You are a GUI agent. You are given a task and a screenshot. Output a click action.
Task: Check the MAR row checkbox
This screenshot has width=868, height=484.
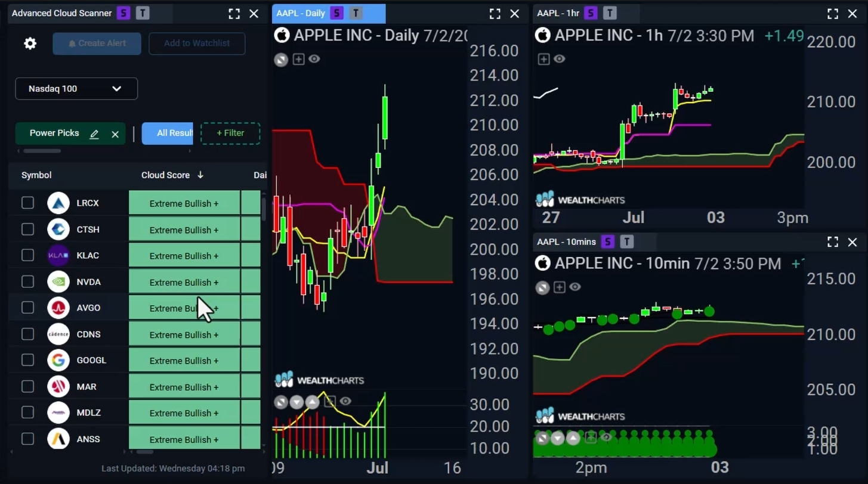[x=27, y=386]
